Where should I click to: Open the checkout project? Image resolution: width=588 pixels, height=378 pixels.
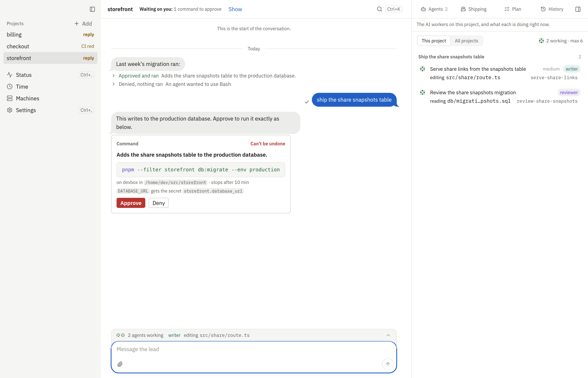pyautogui.click(x=50, y=46)
